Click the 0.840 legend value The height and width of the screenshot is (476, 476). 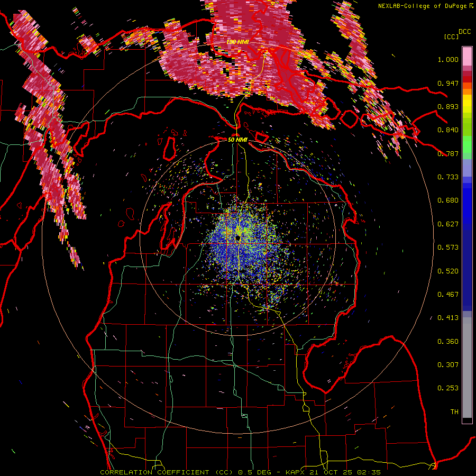point(448,130)
